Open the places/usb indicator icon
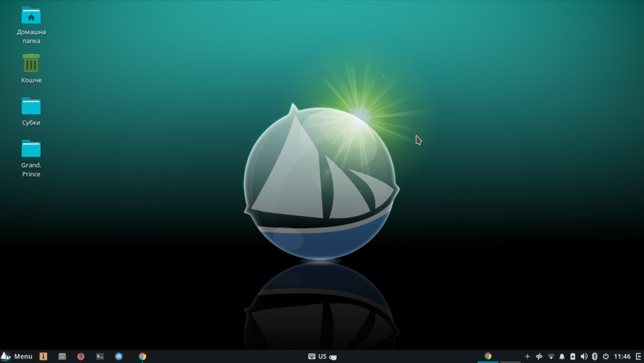 pos(539,357)
